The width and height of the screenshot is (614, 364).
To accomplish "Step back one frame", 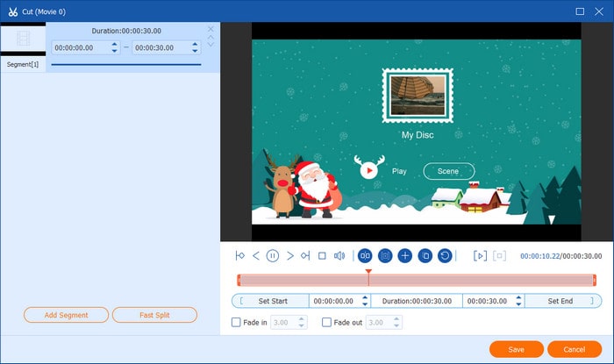I will click(256, 256).
